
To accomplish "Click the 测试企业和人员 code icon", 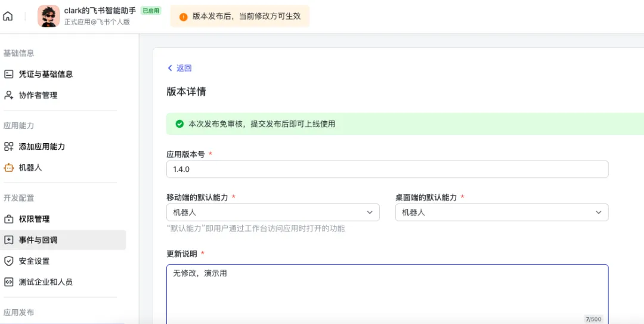I will 8,282.
